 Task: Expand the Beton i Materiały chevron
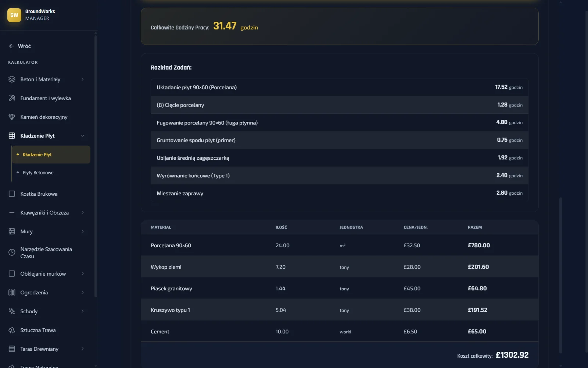tap(82, 79)
